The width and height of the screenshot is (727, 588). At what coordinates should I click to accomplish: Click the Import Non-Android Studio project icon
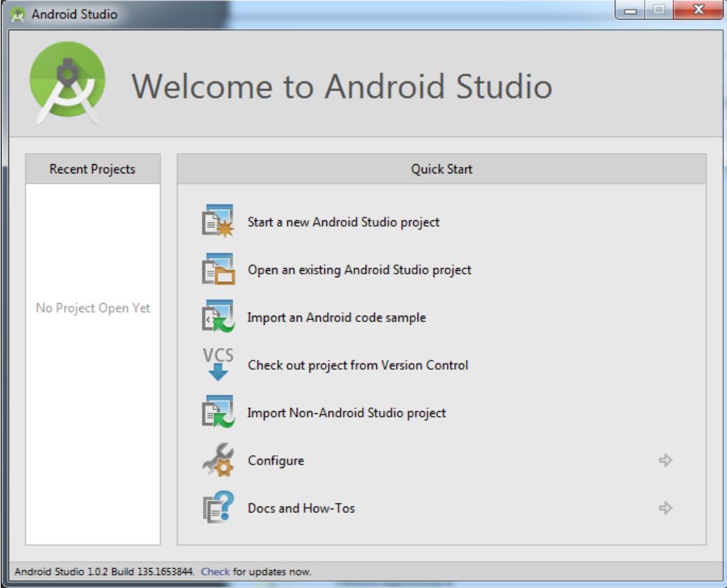point(218,412)
